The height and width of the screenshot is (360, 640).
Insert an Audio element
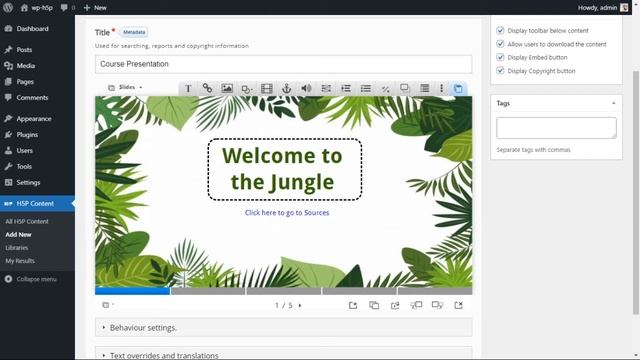point(306,89)
